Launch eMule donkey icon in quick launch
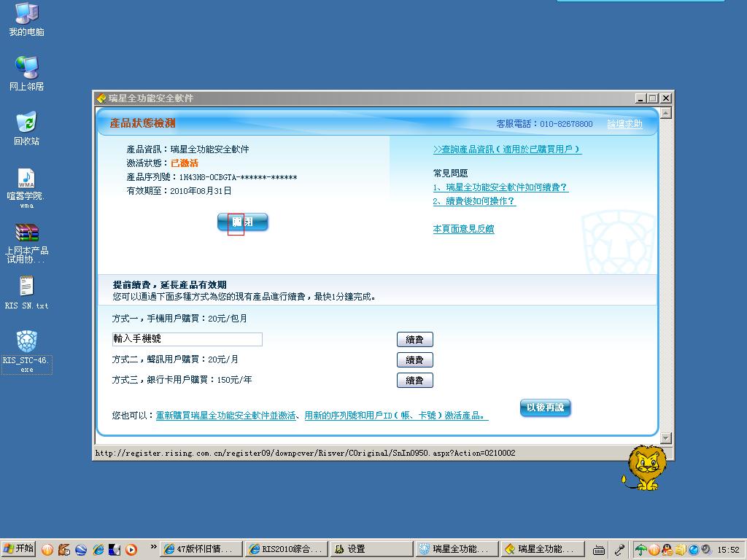This screenshot has height=560, width=747. pos(64,550)
